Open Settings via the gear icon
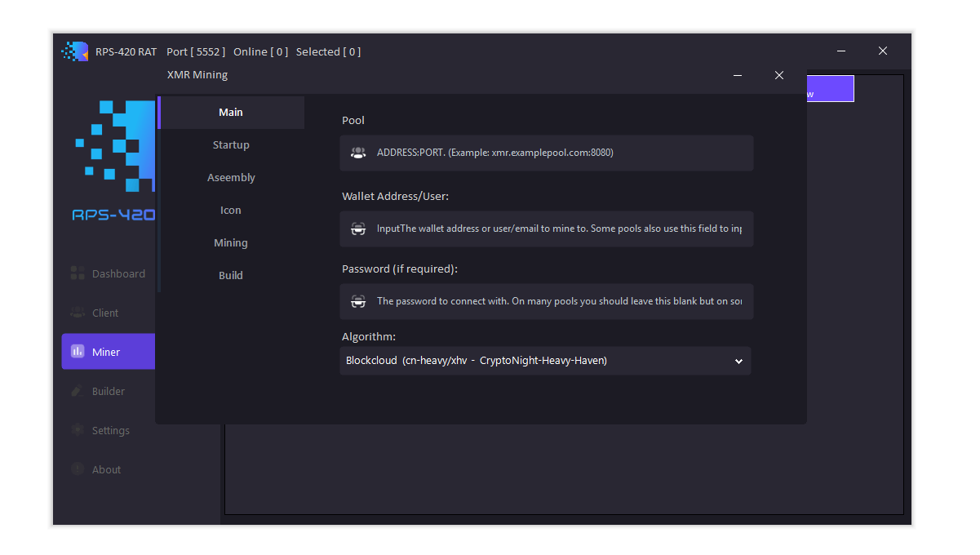Image resolution: width=980 pixels, height=555 pixels. coord(77,430)
